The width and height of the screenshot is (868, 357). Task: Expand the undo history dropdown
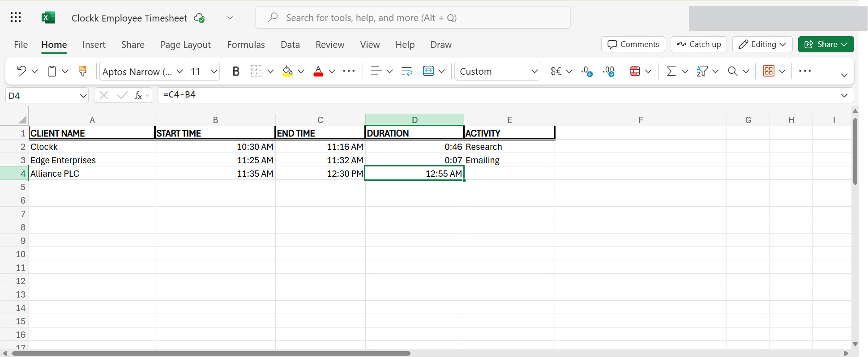[x=34, y=71]
